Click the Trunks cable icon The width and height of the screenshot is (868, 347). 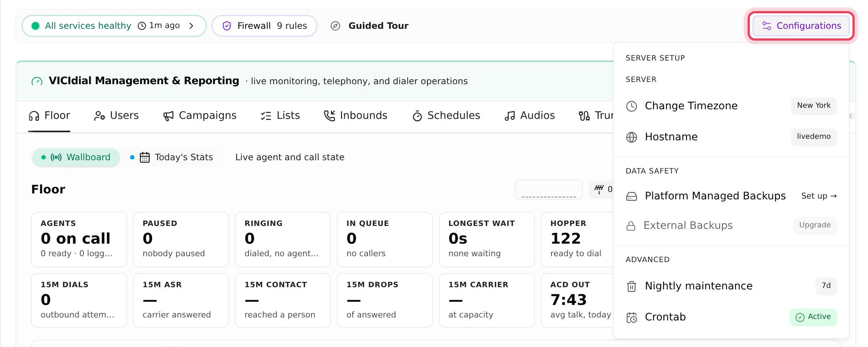pyautogui.click(x=584, y=116)
